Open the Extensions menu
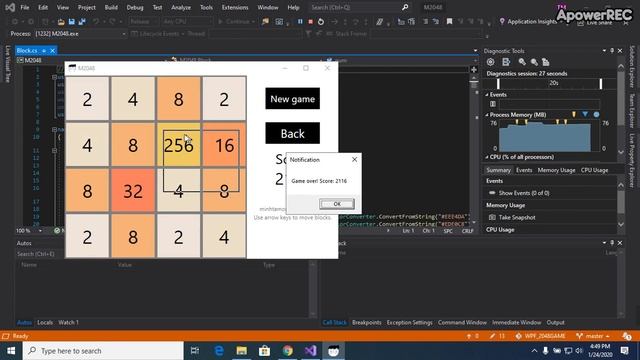 [235, 7]
